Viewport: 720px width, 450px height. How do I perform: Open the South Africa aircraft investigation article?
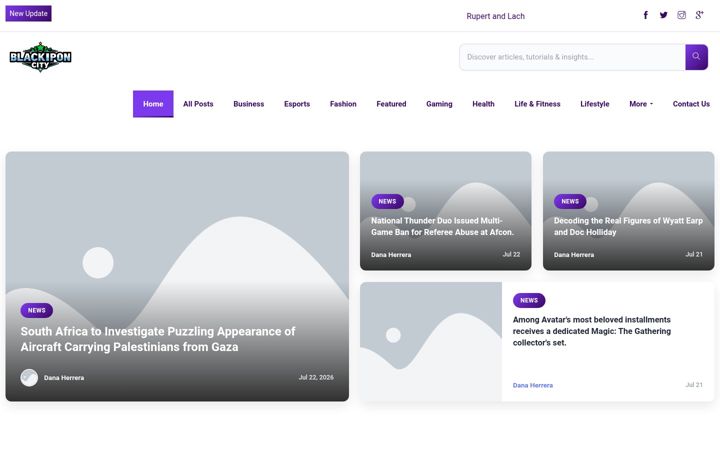click(x=158, y=339)
